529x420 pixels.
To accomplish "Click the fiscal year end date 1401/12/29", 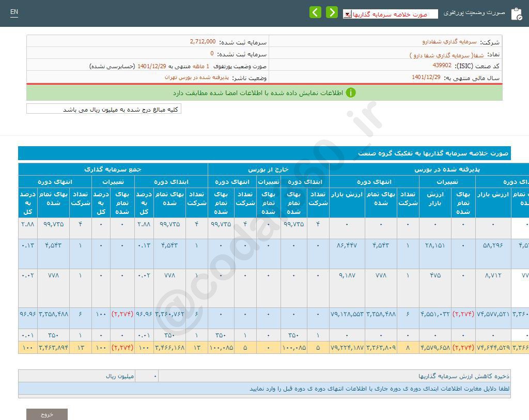I will click(x=426, y=77).
